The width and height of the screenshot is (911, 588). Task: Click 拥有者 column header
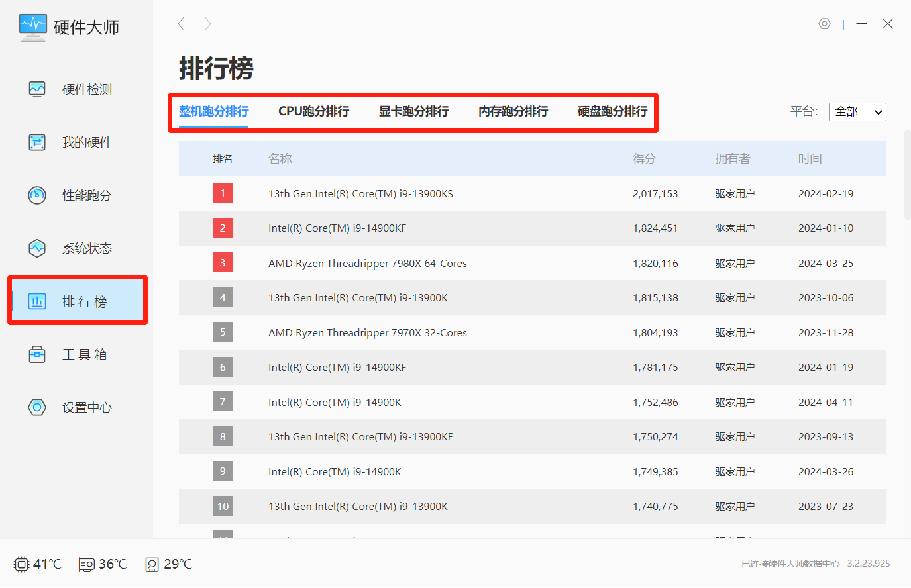coord(733,159)
